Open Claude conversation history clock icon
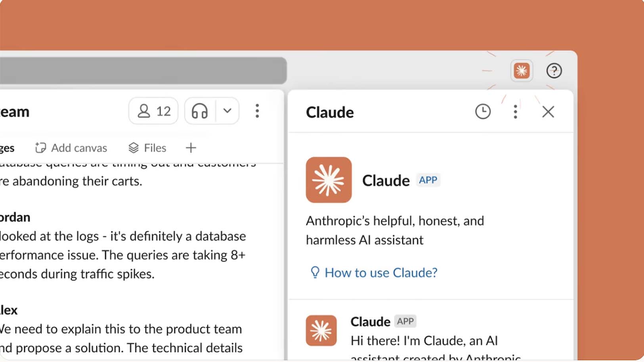Screen dimensions: 644x362 click(x=482, y=112)
